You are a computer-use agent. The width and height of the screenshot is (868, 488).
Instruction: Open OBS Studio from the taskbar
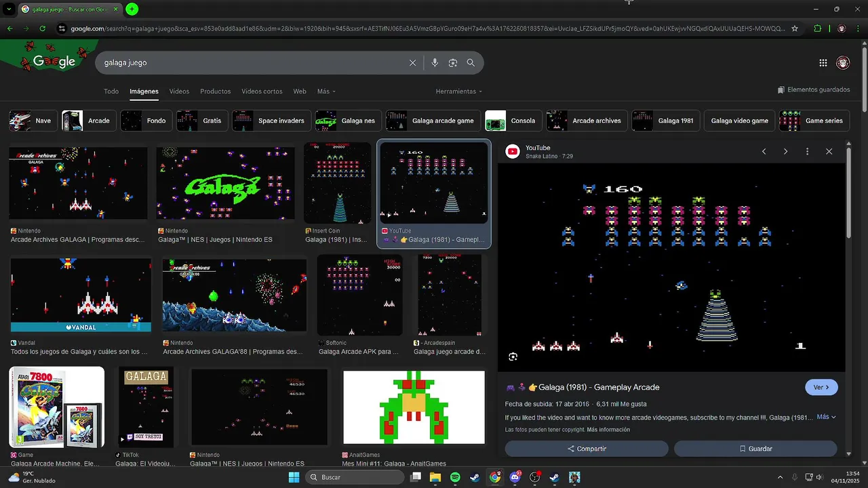coord(534,477)
